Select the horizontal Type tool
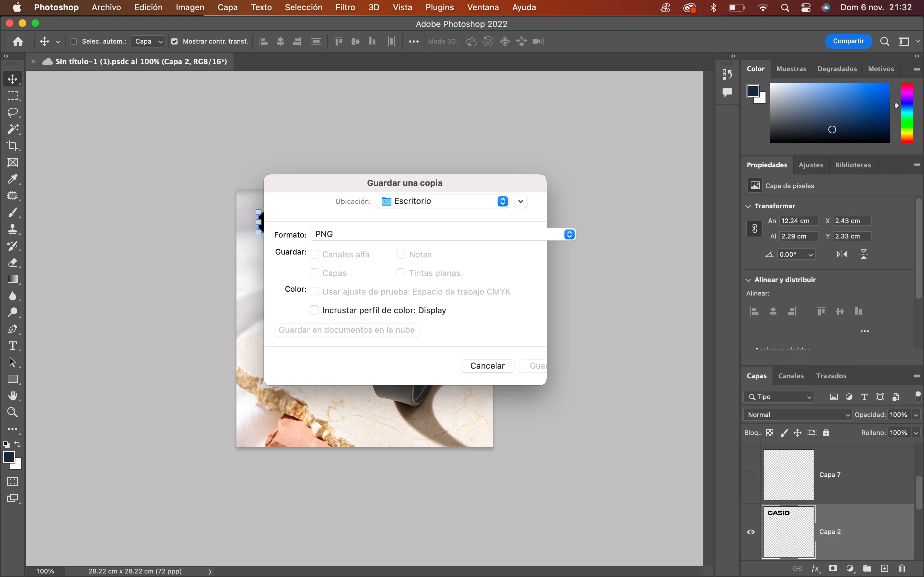This screenshot has height=577, width=924. pyautogui.click(x=13, y=346)
